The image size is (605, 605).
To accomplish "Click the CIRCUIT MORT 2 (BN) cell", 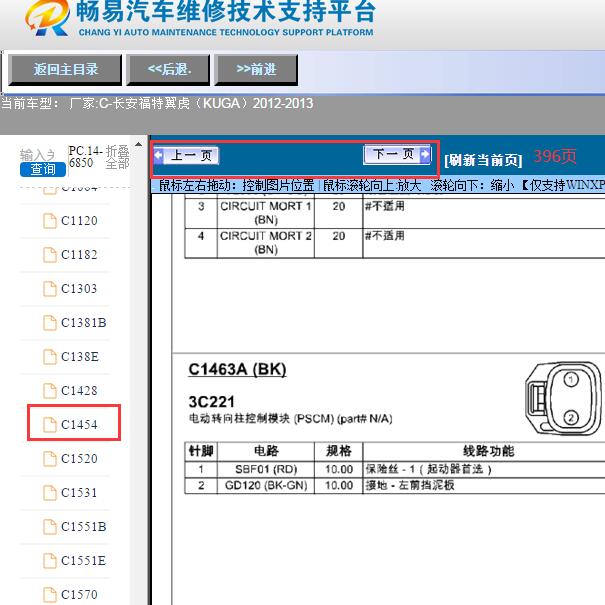I will (x=266, y=243).
